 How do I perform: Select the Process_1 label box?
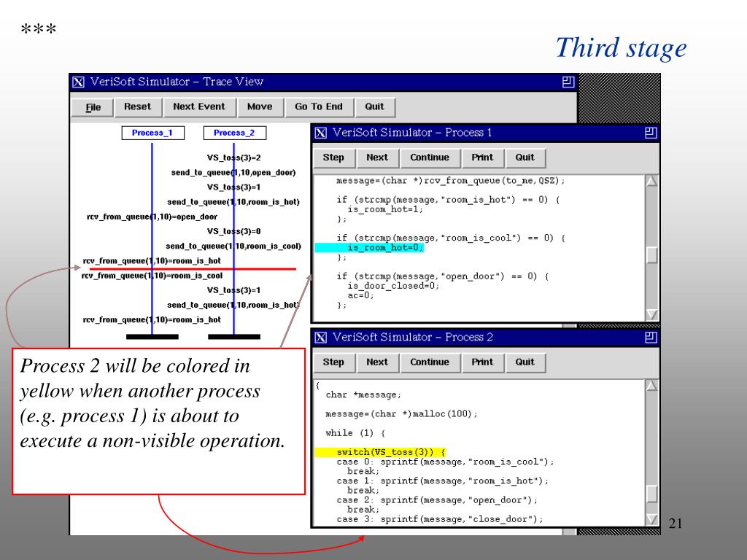152,133
